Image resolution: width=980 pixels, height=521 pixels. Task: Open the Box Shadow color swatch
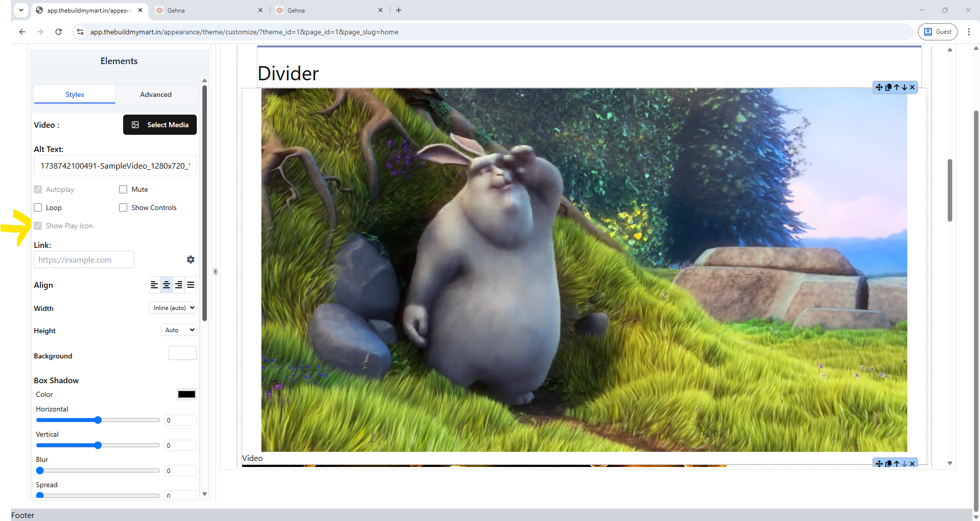(187, 394)
